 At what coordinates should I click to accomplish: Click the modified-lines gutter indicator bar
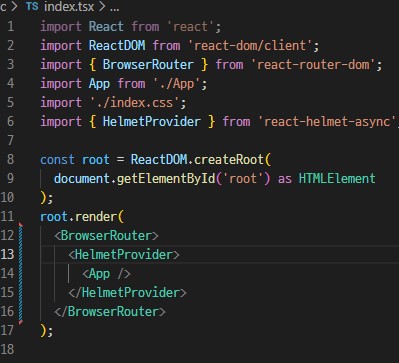pyautogui.click(x=21, y=274)
